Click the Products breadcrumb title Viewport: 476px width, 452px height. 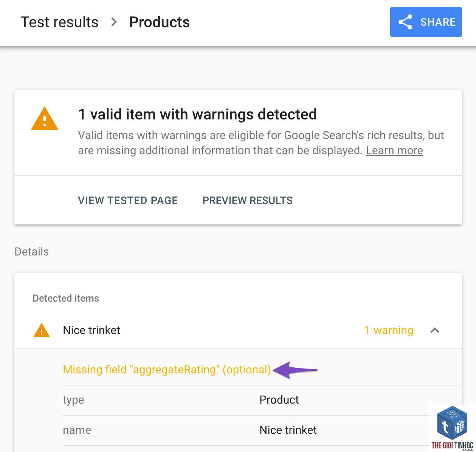pyautogui.click(x=160, y=22)
